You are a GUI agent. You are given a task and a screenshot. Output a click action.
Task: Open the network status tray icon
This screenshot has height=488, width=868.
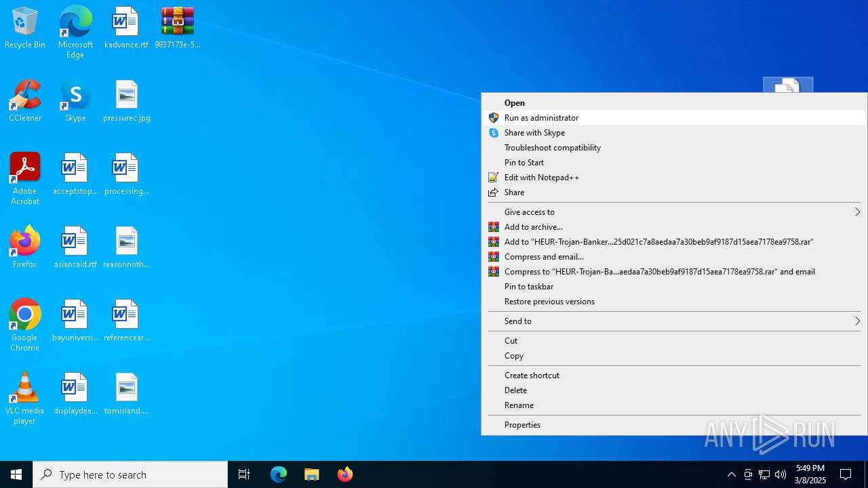(764, 474)
